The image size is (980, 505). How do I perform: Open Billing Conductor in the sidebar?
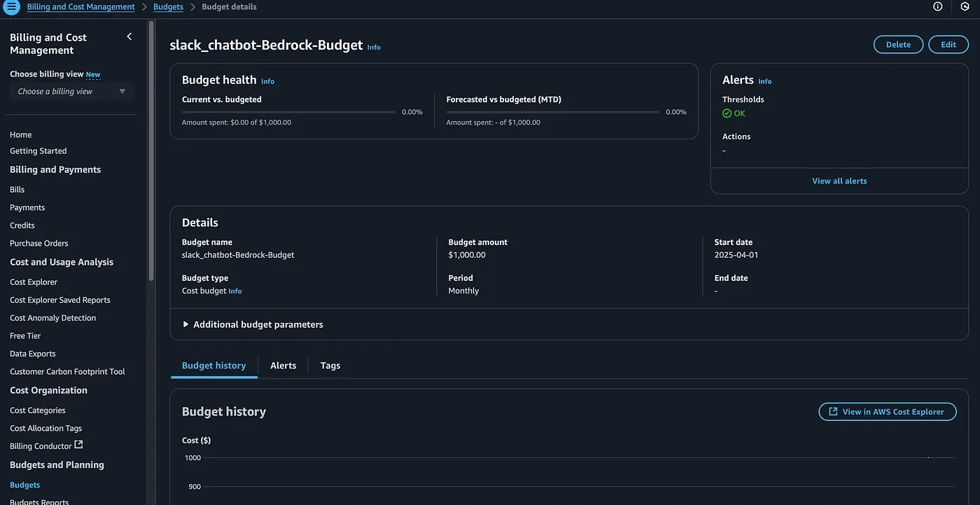[x=41, y=446]
